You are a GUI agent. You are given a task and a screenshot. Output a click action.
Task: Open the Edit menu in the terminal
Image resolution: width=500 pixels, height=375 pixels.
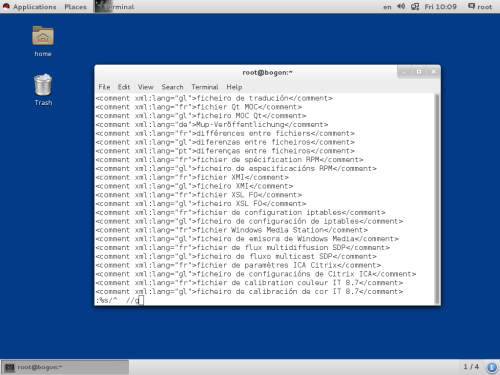click(124, 87)
